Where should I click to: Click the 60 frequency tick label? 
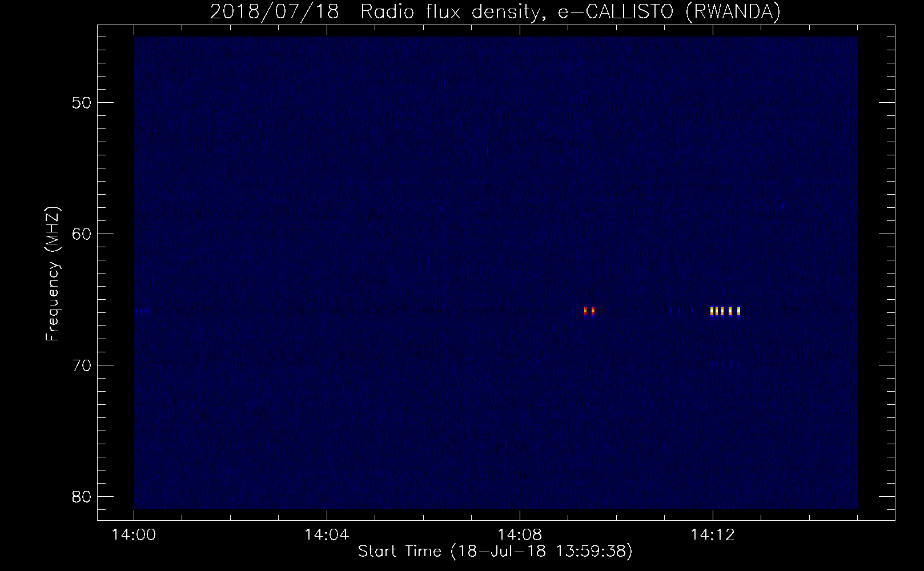click(x=82, y=234)
